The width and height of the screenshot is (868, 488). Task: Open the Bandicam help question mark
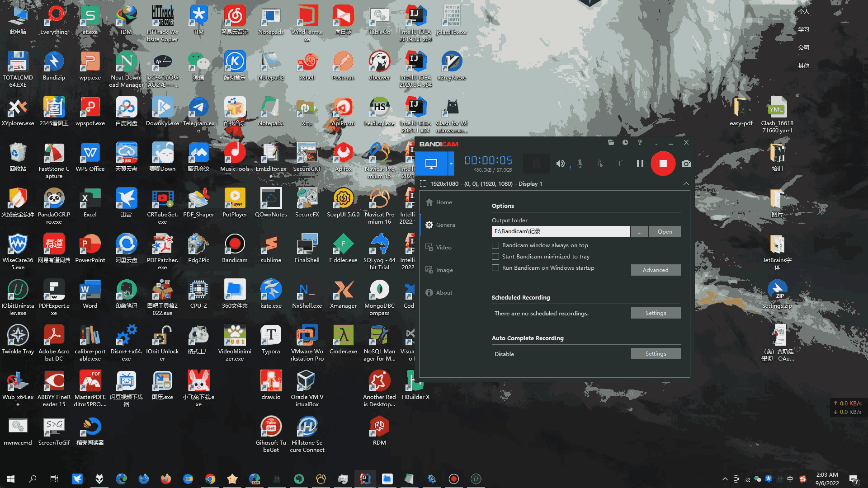[640, 142]
